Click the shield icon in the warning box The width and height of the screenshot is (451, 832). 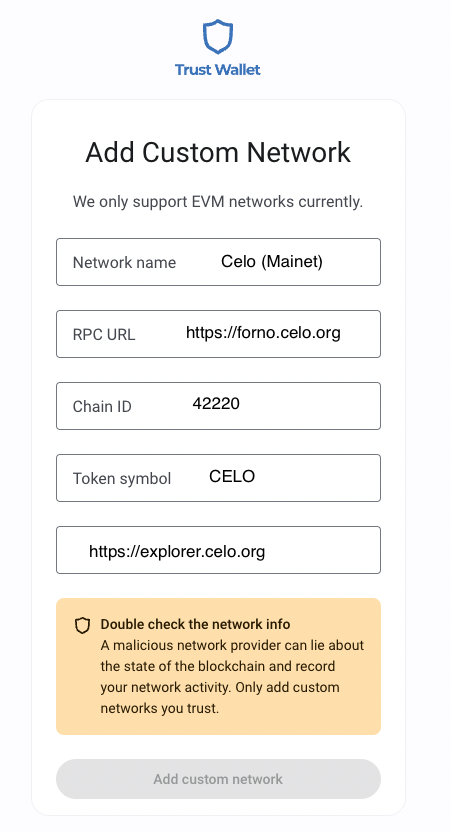(82, 626)
